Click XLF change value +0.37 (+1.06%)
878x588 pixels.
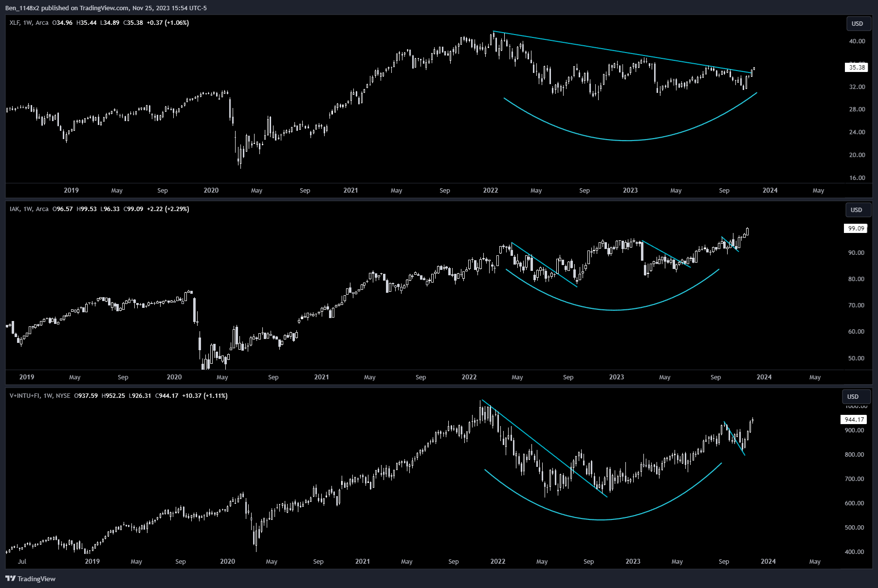point(167,23)
